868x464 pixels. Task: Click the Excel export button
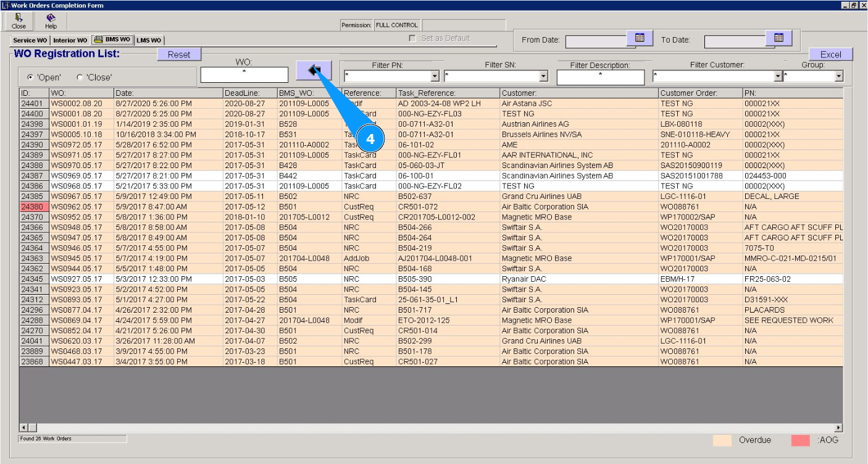[x=830, y=54]
